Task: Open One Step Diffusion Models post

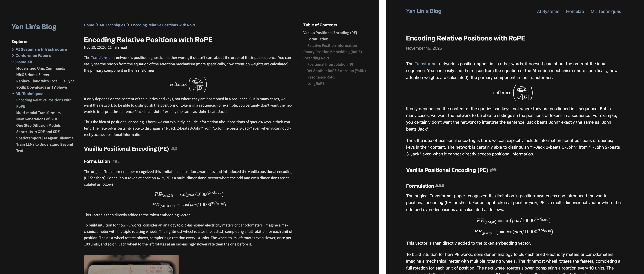Action: 38,125
